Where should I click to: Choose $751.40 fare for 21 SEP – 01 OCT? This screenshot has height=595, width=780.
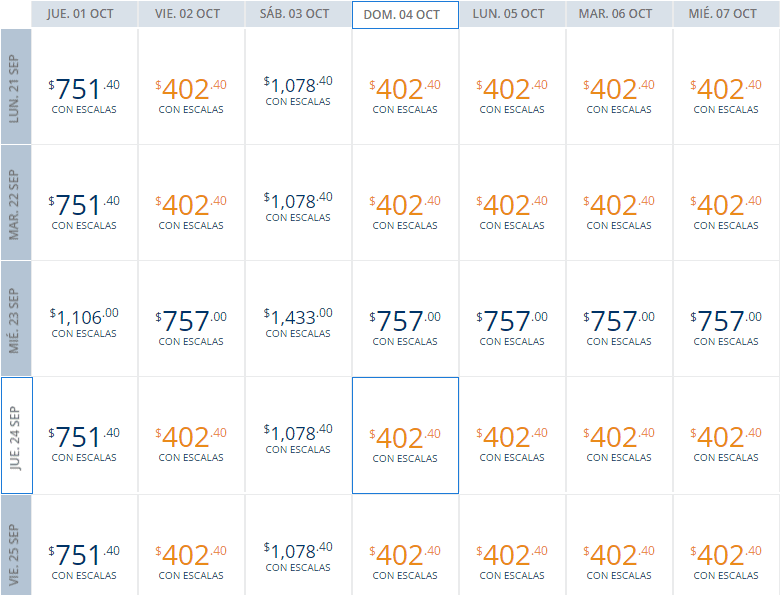click(84, 87)
